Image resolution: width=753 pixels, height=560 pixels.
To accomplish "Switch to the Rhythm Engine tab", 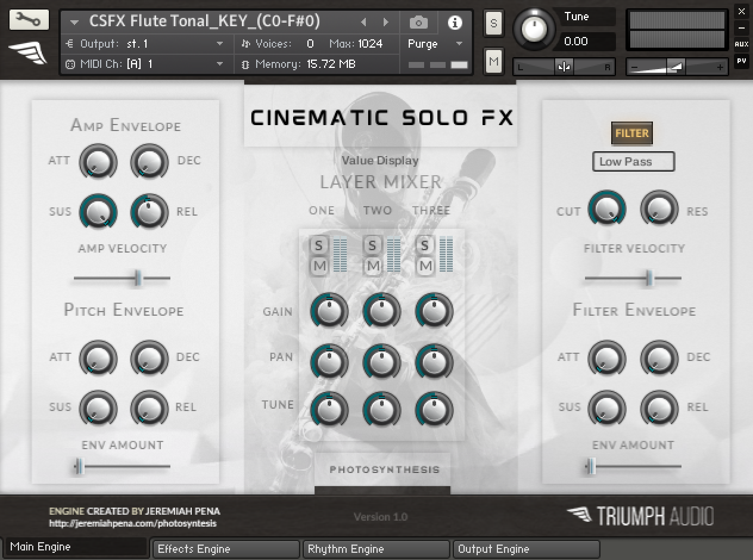I will coord(375,549).
